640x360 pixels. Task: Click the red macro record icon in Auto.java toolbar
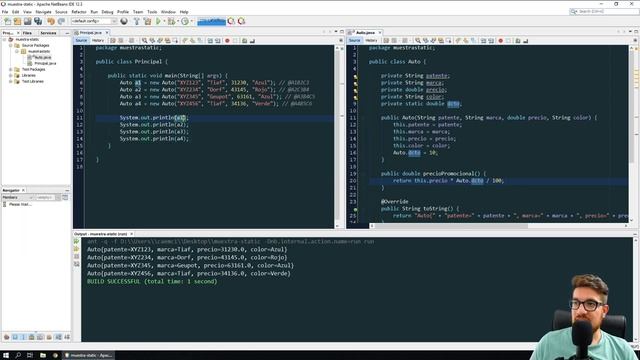tap(500, 41)
